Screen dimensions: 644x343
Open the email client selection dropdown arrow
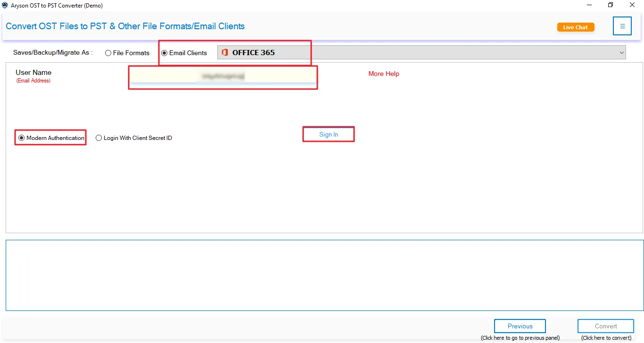pos(621,52)
